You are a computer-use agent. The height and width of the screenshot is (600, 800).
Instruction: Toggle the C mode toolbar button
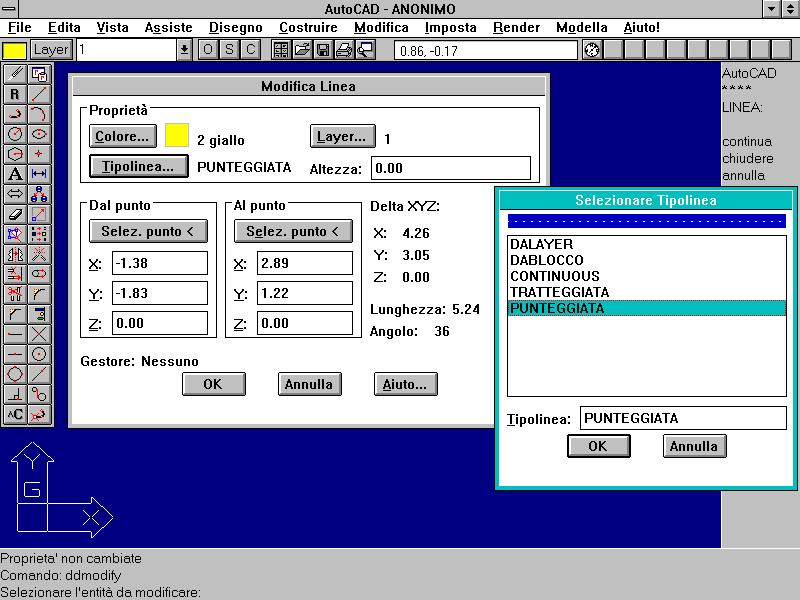click(x=251, y=50)
